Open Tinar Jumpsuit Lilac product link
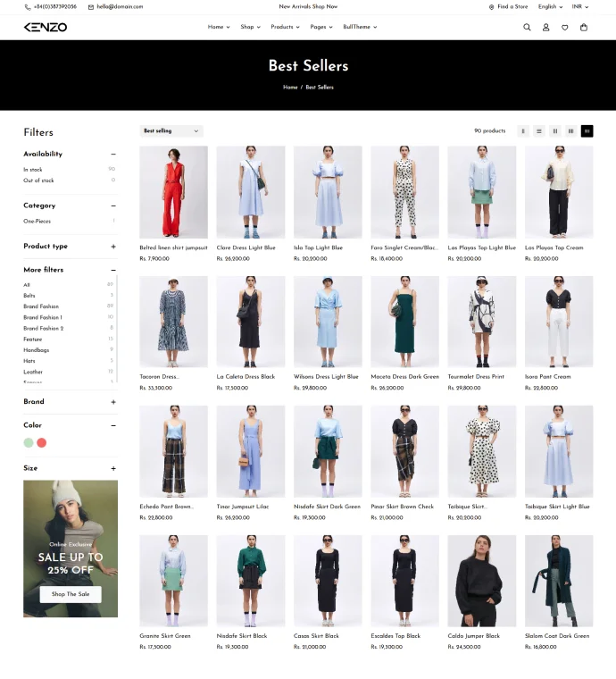 pyautogui.click(x=243, y=507)
